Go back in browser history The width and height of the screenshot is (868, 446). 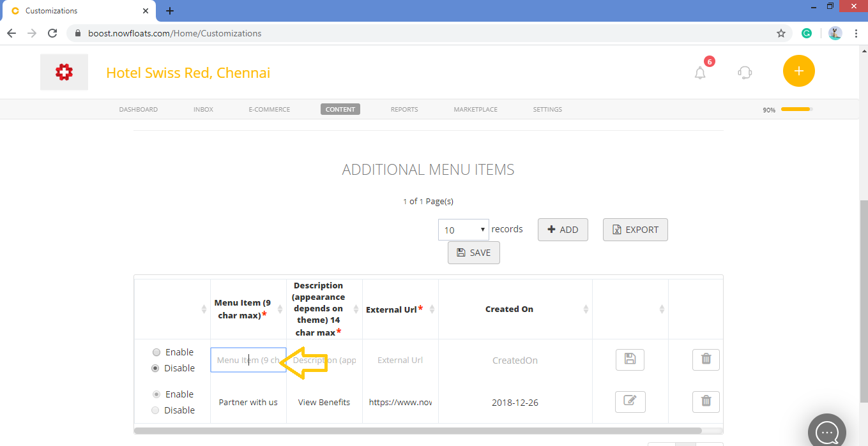pos(11,33)
